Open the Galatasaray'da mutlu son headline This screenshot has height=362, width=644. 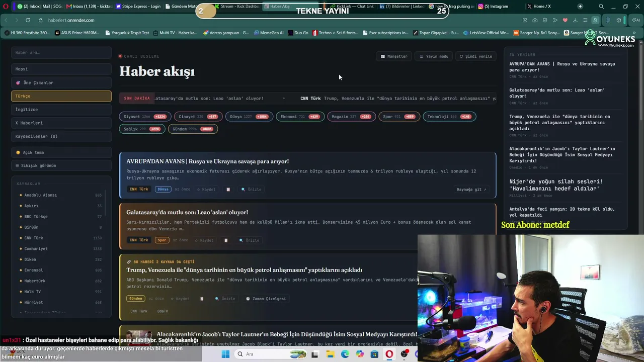[187, 212]
